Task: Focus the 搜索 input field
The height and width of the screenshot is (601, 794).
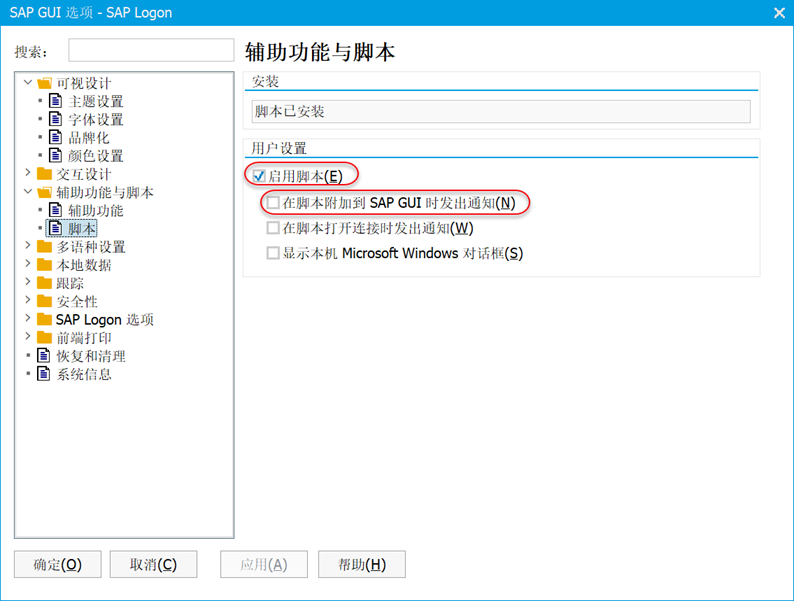Action: [x=151, y=50]
